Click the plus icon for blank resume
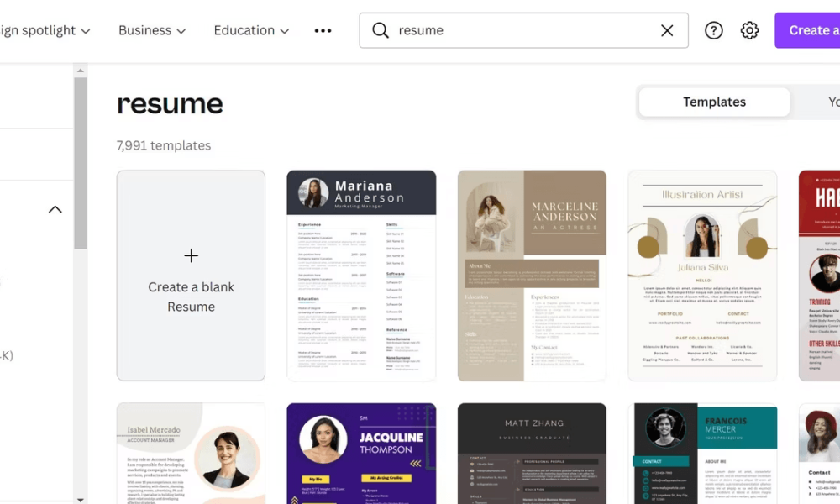 pos(192,255)
